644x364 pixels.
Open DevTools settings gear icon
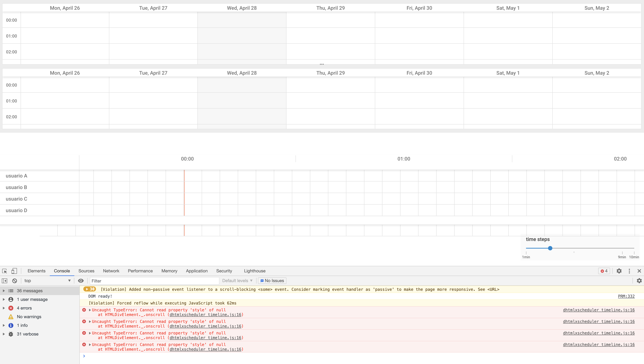[x=619, y=271]
